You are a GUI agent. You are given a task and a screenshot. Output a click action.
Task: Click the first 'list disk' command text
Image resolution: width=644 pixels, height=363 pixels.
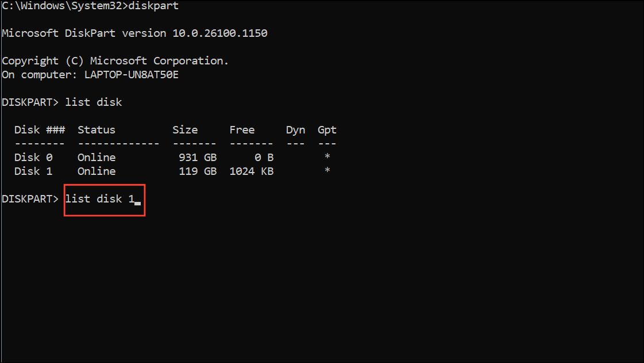click(x=94, y=102)
